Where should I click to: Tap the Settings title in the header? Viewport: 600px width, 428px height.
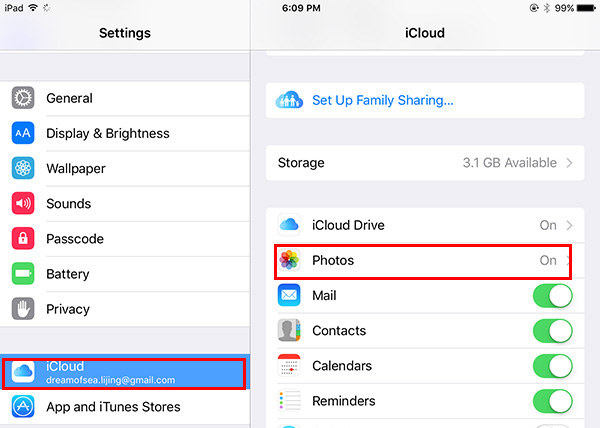(x=125, y=33)
